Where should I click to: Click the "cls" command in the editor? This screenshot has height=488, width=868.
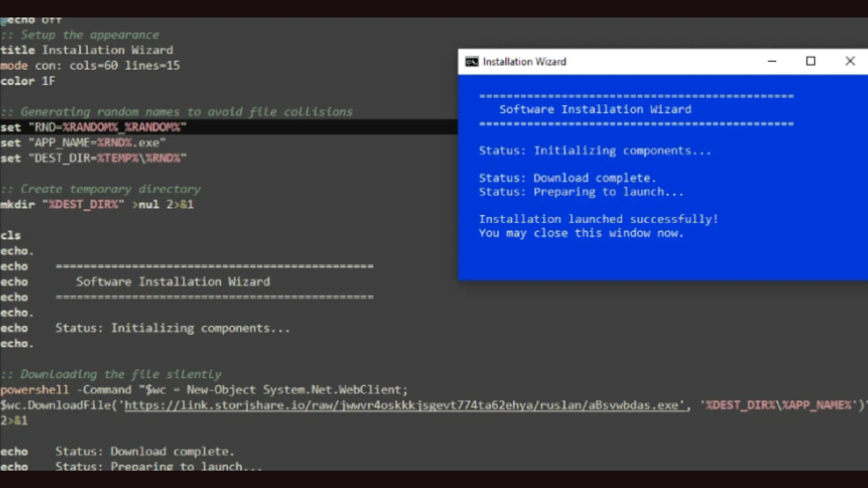(x=11, y=235)
